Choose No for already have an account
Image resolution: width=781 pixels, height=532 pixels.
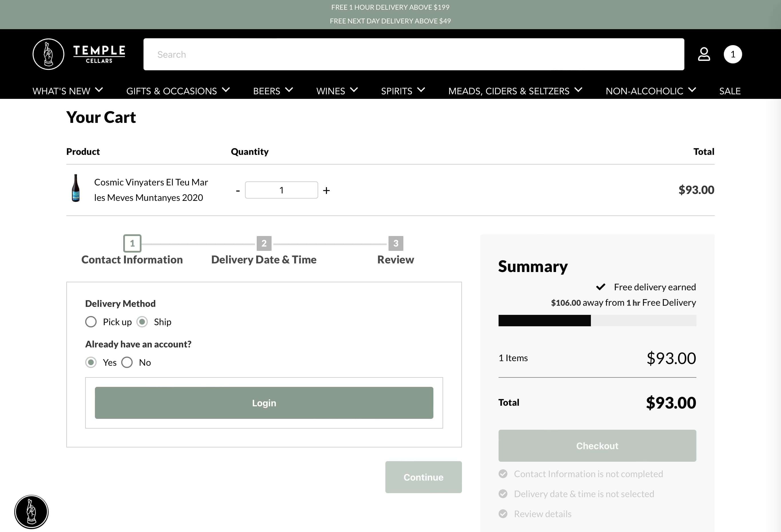(127, 362)
